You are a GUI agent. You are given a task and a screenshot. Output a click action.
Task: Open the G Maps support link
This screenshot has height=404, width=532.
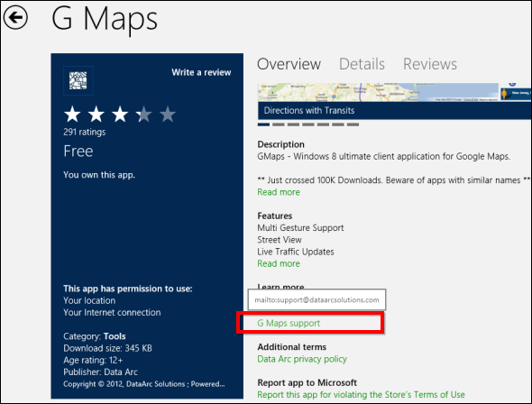click(289, 323)
